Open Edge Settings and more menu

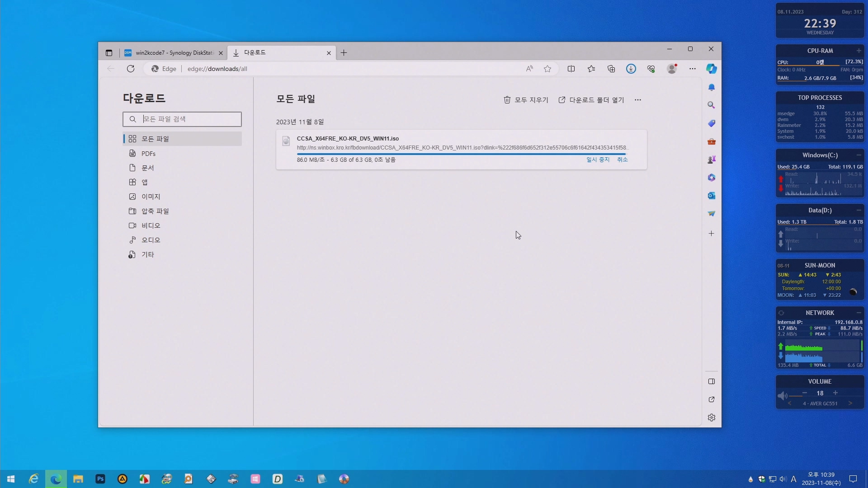coord(692,69)
